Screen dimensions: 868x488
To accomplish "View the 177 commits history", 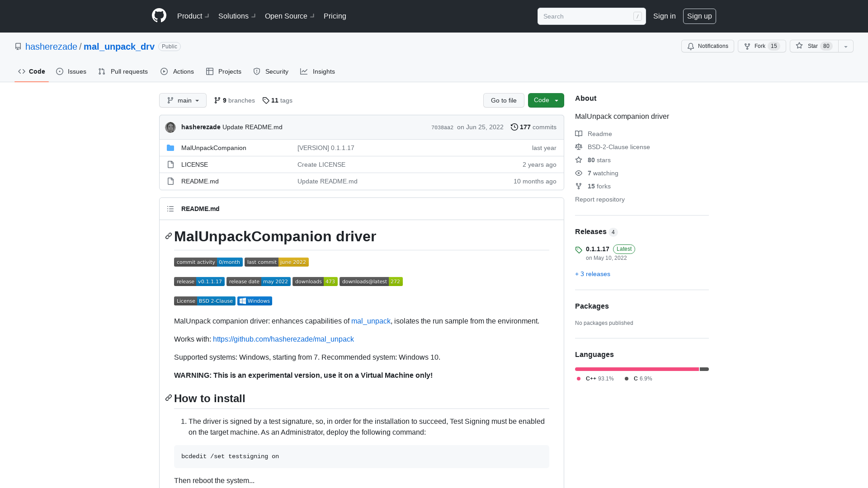I will pos(533,127).
